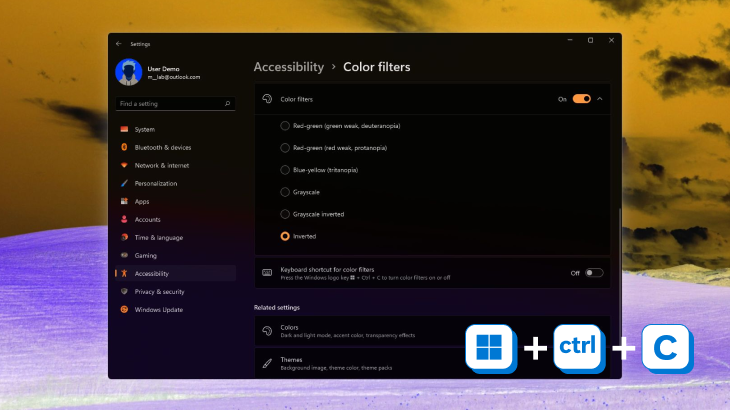Click the Personalization brush icon

[124, 183]
